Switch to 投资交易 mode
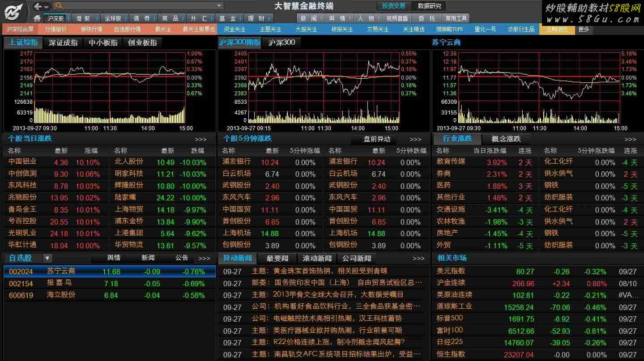 (x=394, y=6)
